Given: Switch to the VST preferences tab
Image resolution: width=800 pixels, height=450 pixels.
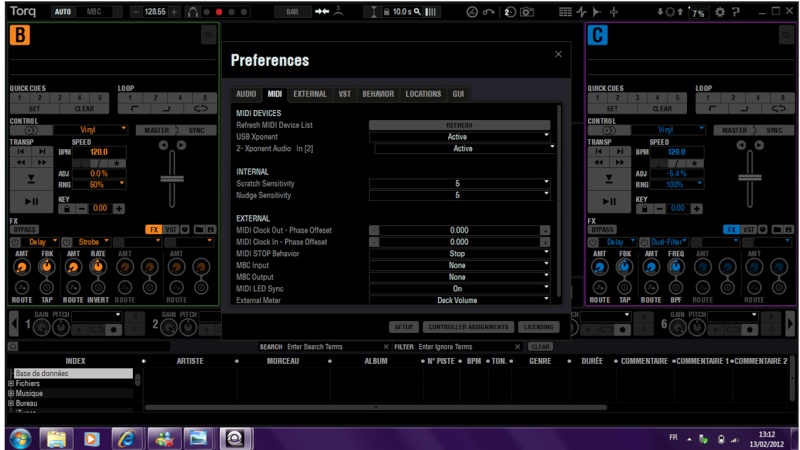Looking at the screenshot, I should coord(344,94).
